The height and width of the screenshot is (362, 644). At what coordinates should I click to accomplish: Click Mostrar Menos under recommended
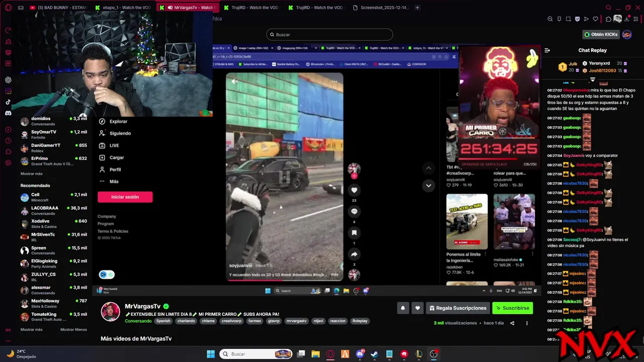[x=73, y=329]
